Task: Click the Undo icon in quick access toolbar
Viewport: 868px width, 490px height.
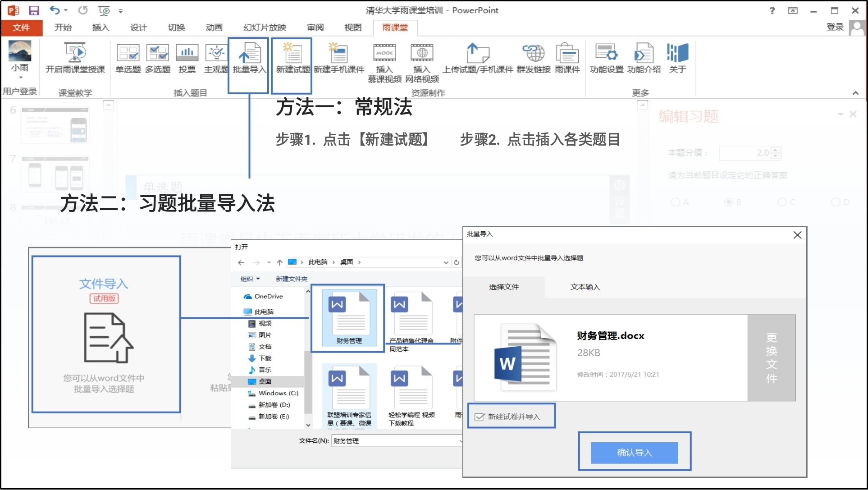Action: click(55, 10)
